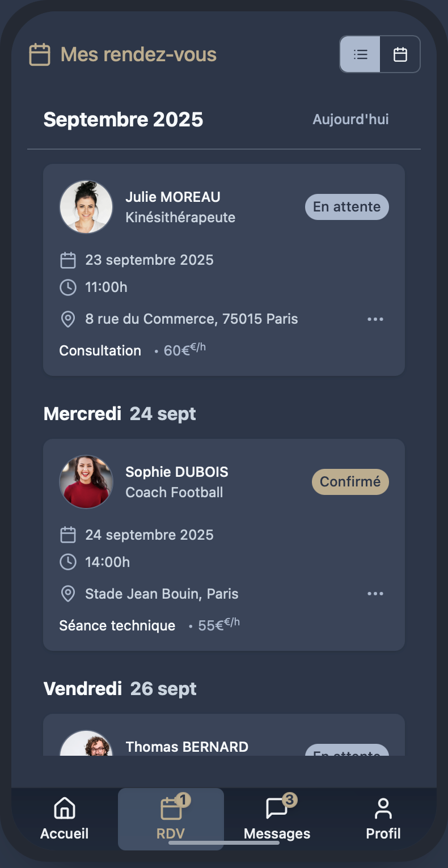This screenshot has height=868, width=448.
Task: Click the clock icon next to 11:00h
Action: tap(68, 287)
